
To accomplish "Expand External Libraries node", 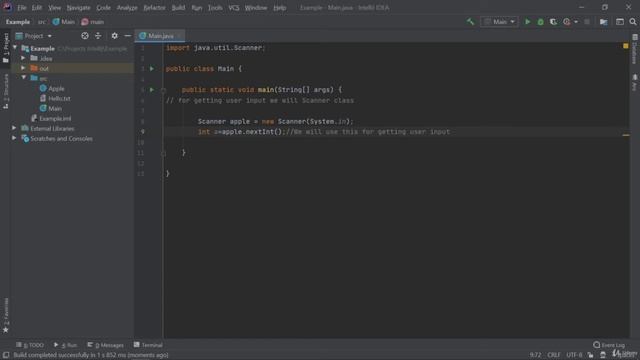I will 14,128.
